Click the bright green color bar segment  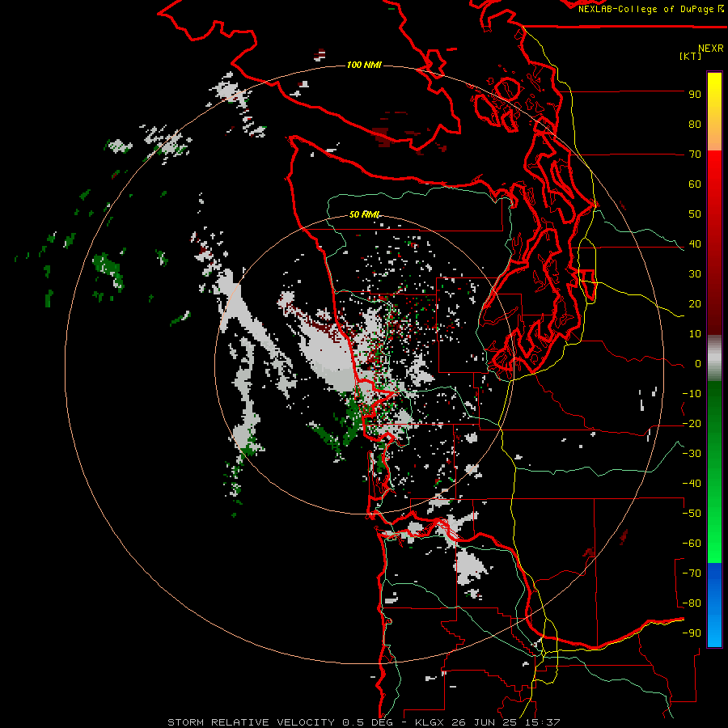pyautogui.click(x=714, y=534)
